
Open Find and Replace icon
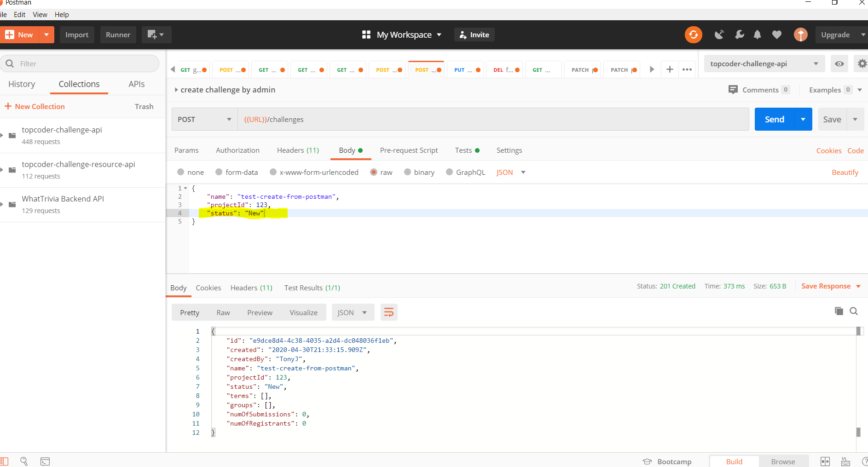click(24, 461)
